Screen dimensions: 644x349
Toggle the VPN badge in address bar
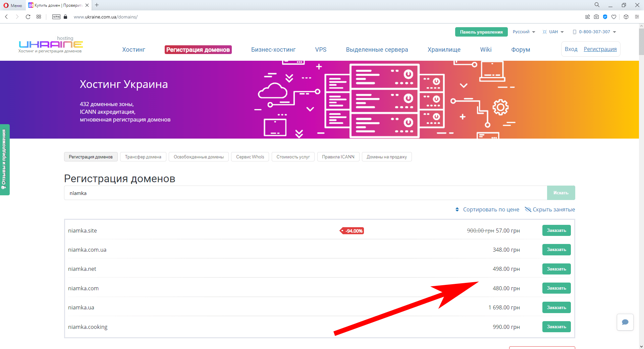pos(56,17)
